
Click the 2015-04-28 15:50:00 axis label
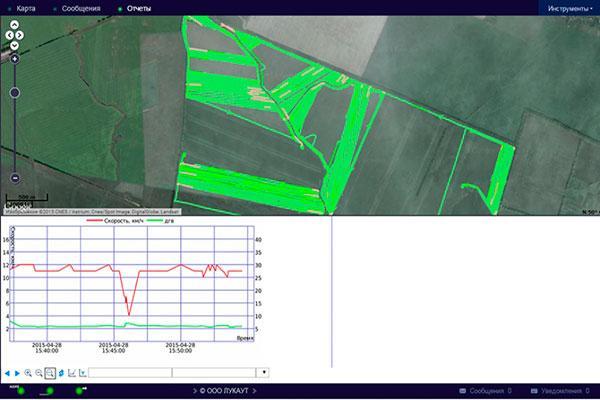pyautogui.click(x=180, y=348)
